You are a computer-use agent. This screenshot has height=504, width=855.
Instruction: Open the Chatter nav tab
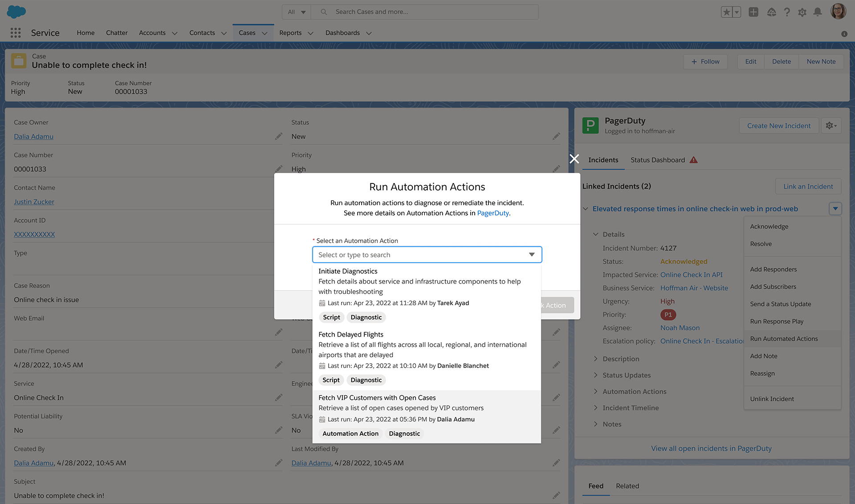pyautogui.click(x=117, y=33)
